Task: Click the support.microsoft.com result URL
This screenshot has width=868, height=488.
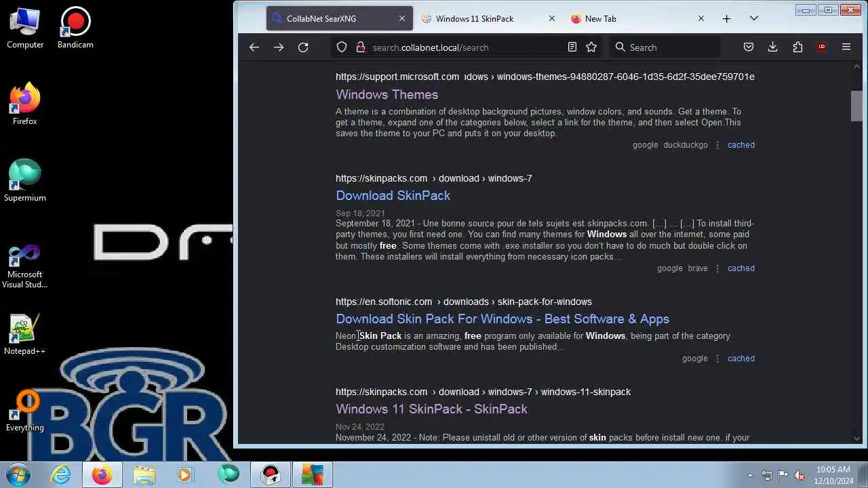Action: (545, 77)
